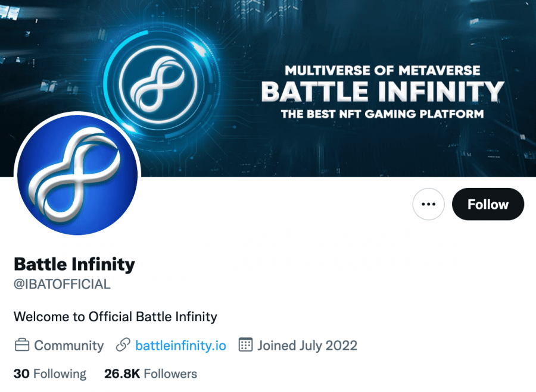Click the chain link icon

pos(123,345)
